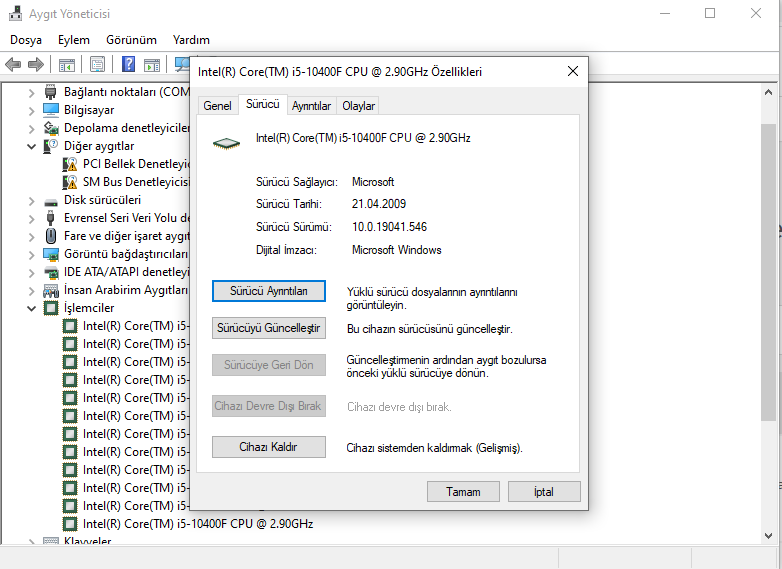Click the PCI Bellek Denetleyicisi warning icon
The height and width of the screenshot is (569, 782).
click(x=70, y=164)
